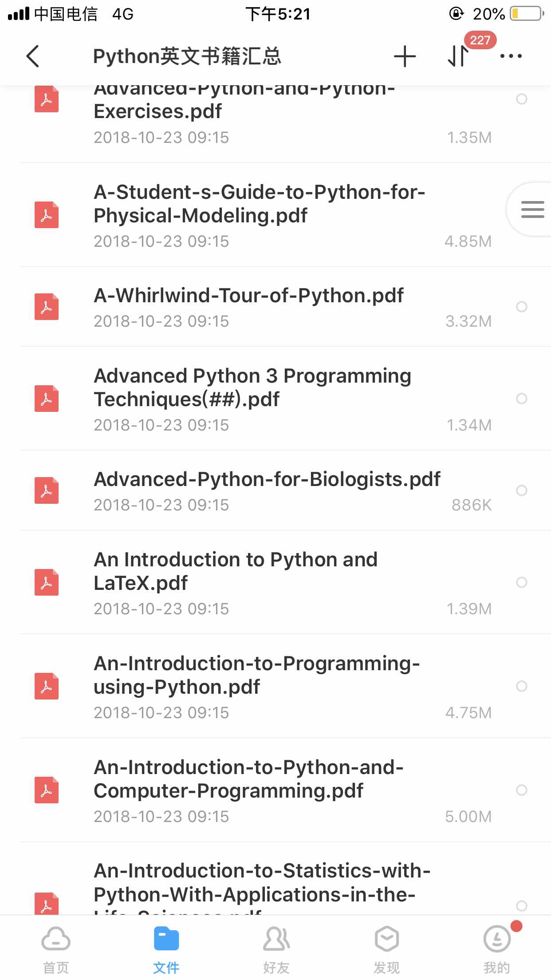This screenshot has height=980, width=551.
Task: Open Advanced-Python-and-Python-Exercises.pdf file entry
Action: 244,111
